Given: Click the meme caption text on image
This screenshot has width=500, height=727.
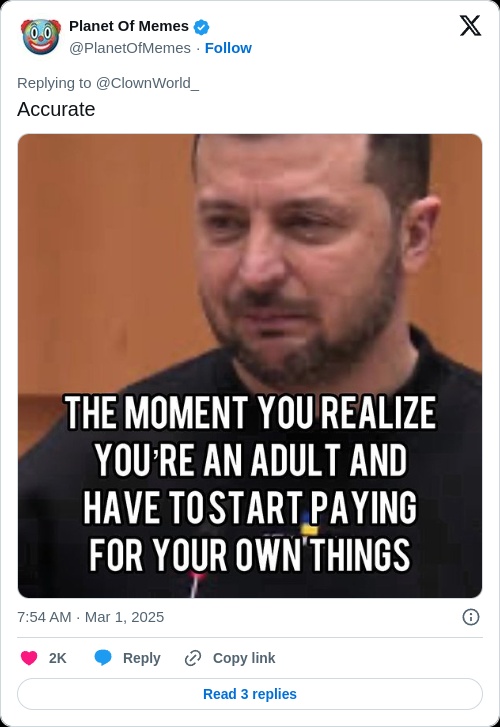Looking at the screenshot, I should point(250,484).
